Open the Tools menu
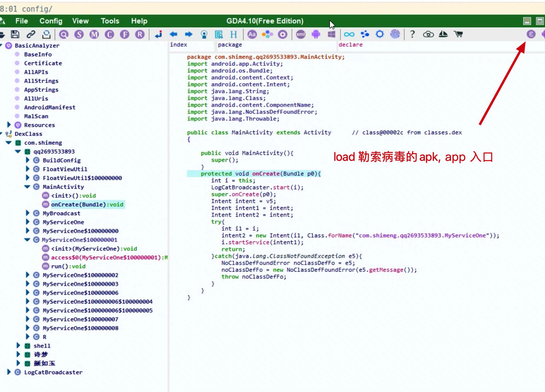The height and width of the screenshot is (392, 545). pyautogui.click(x=110, y=21)
